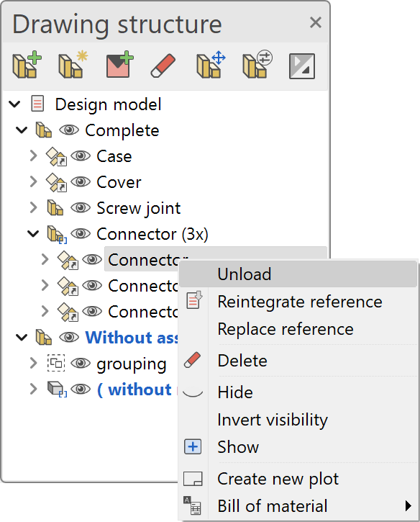This screenshot has height=522, width=420.
Task: Hide the grouping item via eye icon
Action: coord(81,363)
